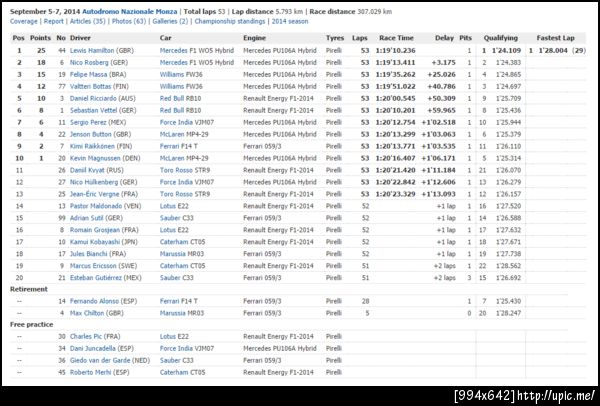Screen dimensions: 600x406
Task: Open Championship standings link
Action: 230,21
